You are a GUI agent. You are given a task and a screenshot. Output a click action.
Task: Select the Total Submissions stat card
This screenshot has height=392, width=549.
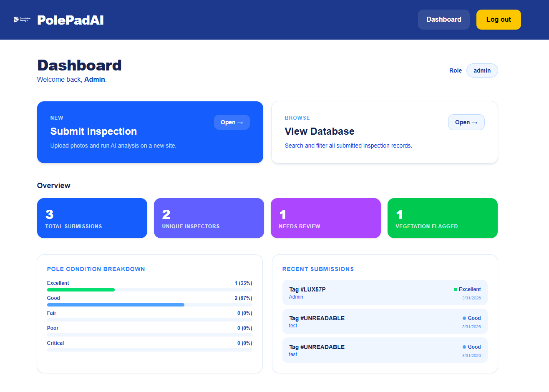pyautogui.click(x=92, y=218)
